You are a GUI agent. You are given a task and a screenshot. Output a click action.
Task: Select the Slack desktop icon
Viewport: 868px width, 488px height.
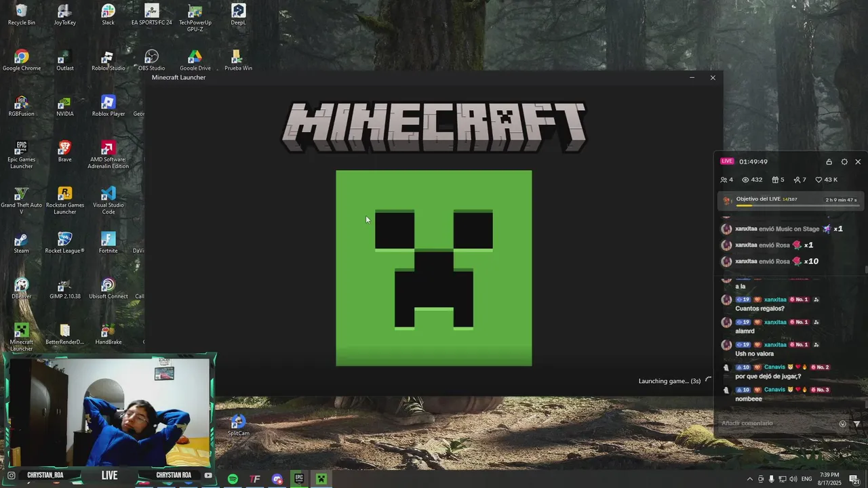coord(108,14)
